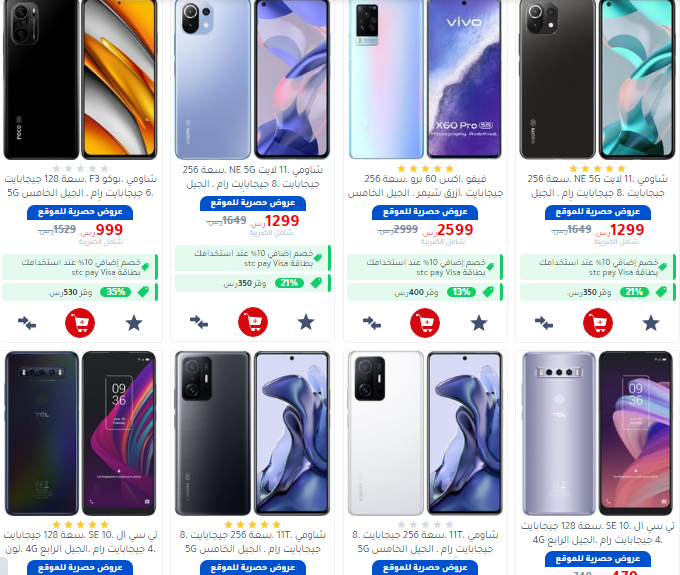680x575 pixels.
Task: Open the Vivo X60 Pro product image
Action: tap(425, 79)
